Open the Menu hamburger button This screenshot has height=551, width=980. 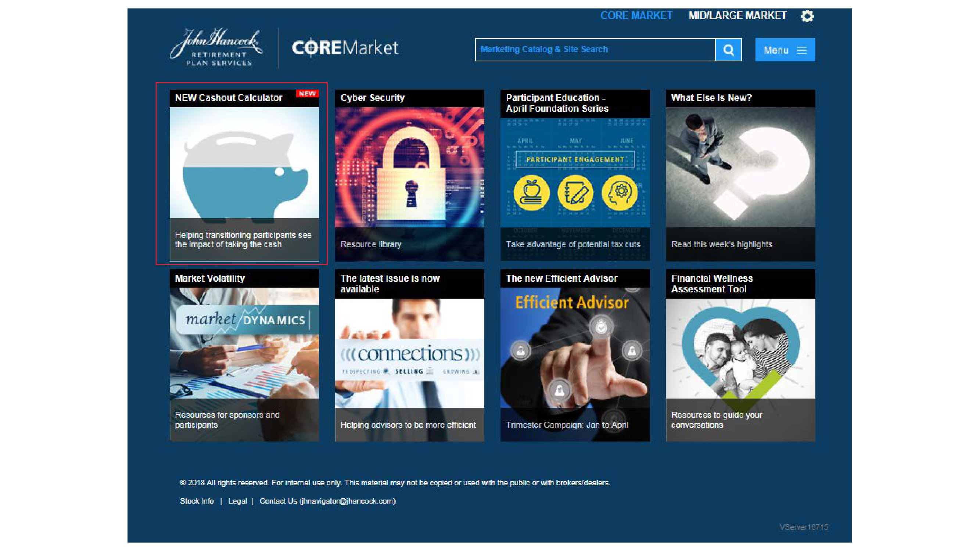[785, 50]
